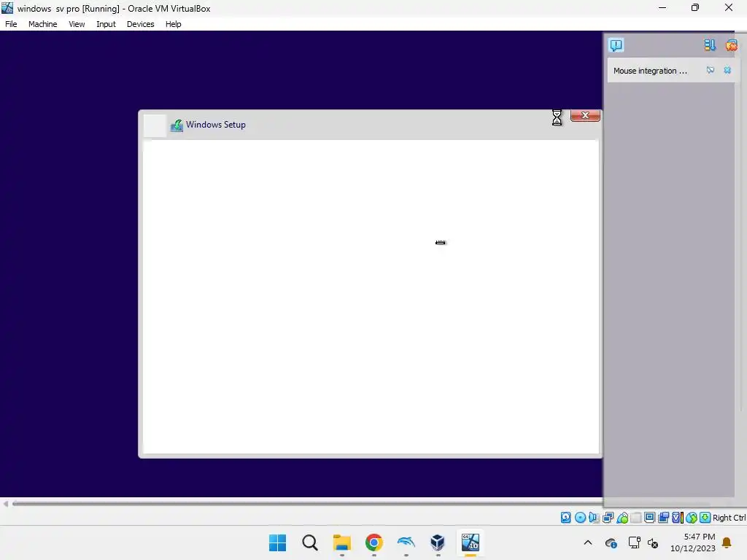Screen dimensions: 747x560
Task: Open VirtualBox Manager from the taskbar
Action: [x=438, y=542]
